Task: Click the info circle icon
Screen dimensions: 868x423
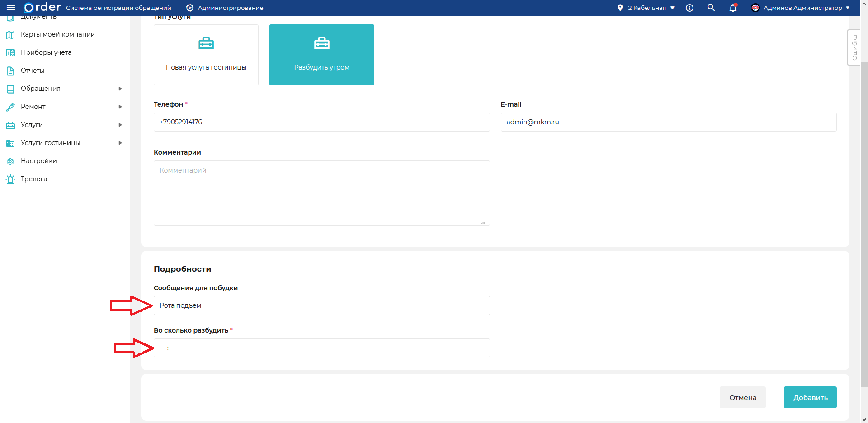Action: pos(689,8)
